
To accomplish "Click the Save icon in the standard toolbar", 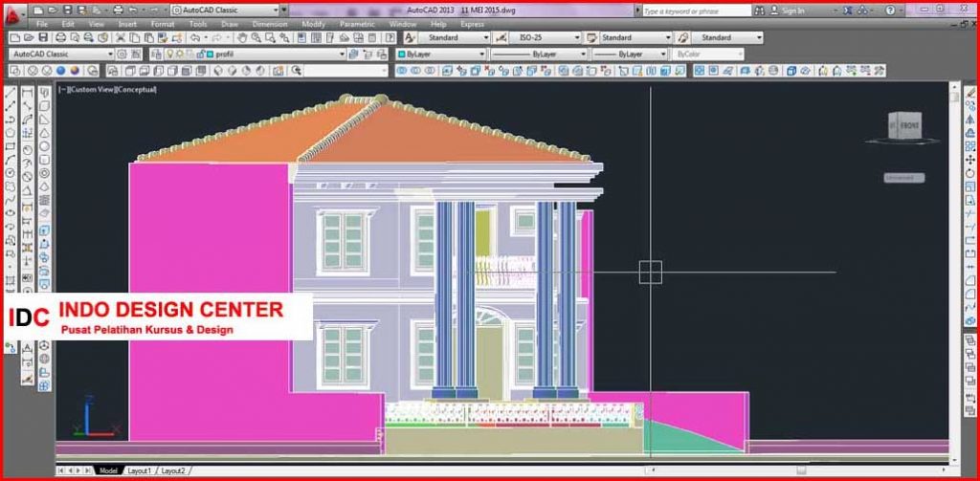I will (x=43, y=38).
